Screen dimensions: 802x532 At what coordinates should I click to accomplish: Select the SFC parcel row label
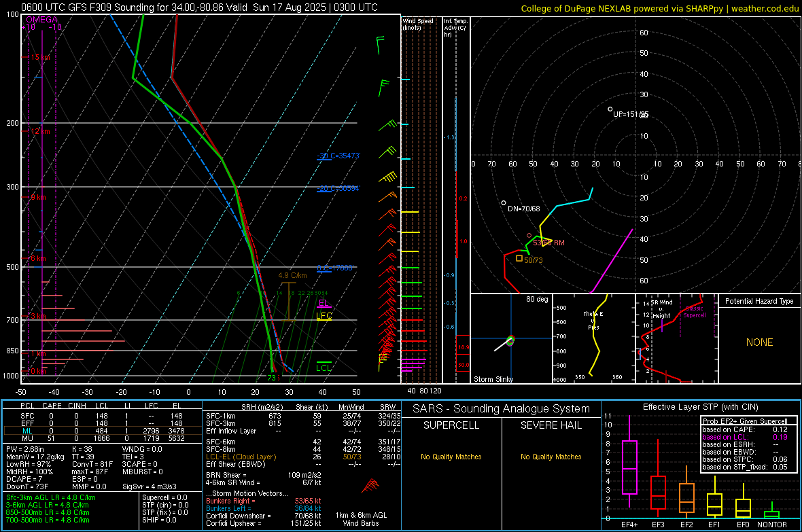tap(27, 416)
